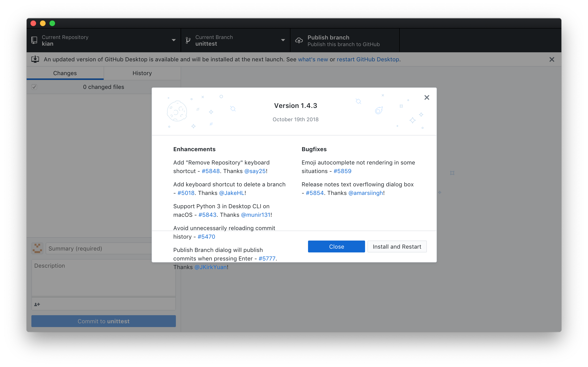Click the Version 1.4.3 heading
This screenshot has height=367, width=588.
(x=295, y=106)
